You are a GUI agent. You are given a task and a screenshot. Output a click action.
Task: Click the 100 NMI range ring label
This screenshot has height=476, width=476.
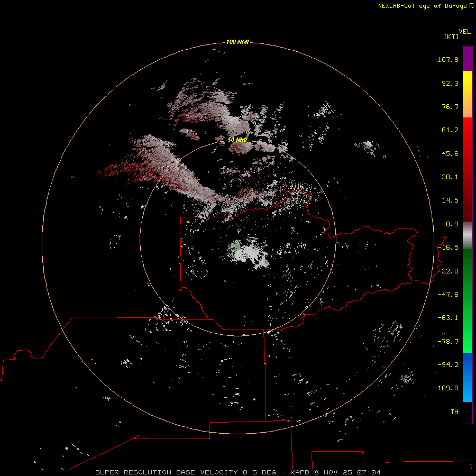[x=237, y=42]
